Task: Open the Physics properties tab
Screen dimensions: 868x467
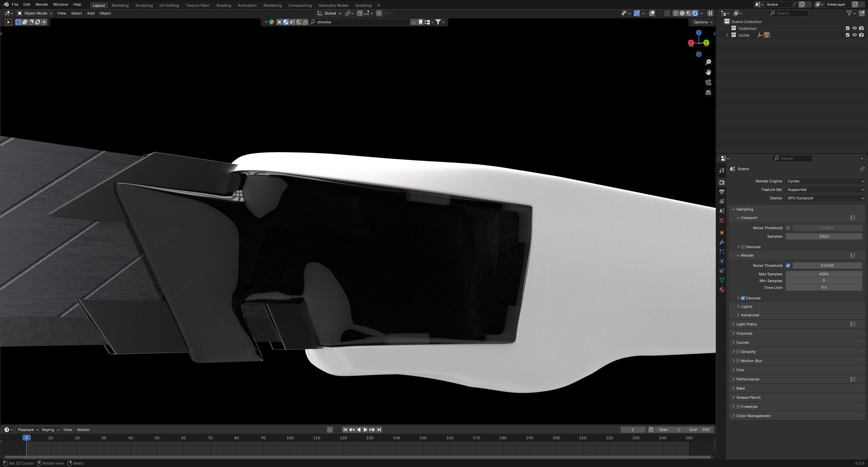Action: point(722,261)
